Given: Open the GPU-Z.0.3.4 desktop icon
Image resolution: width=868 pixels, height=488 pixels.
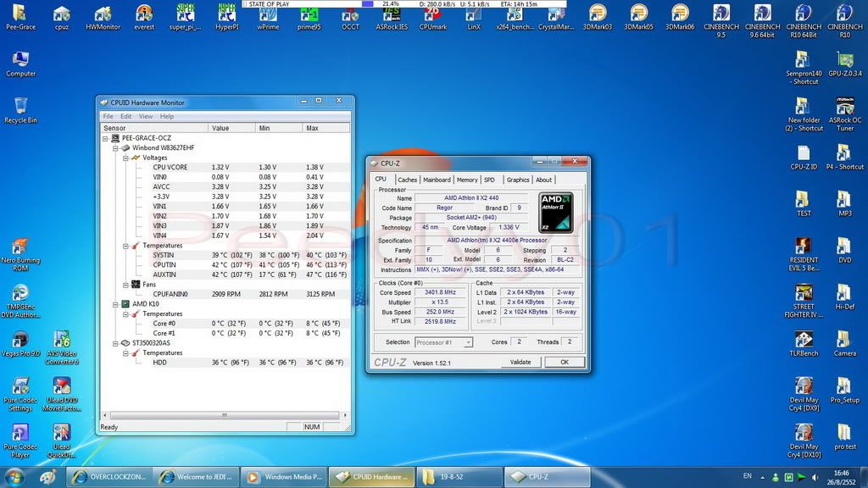Looking at the screenshot, I should pyautogui.click(x=845, y=64).
